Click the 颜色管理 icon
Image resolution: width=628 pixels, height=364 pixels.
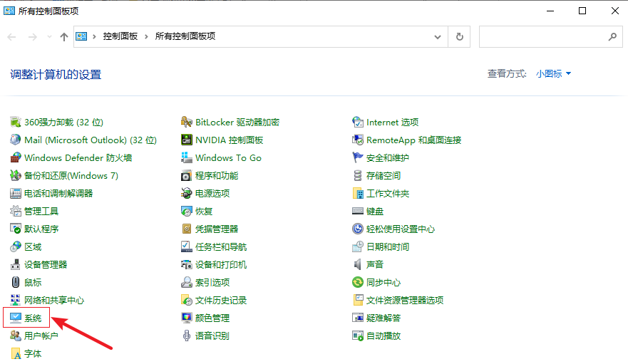[187, 318]
